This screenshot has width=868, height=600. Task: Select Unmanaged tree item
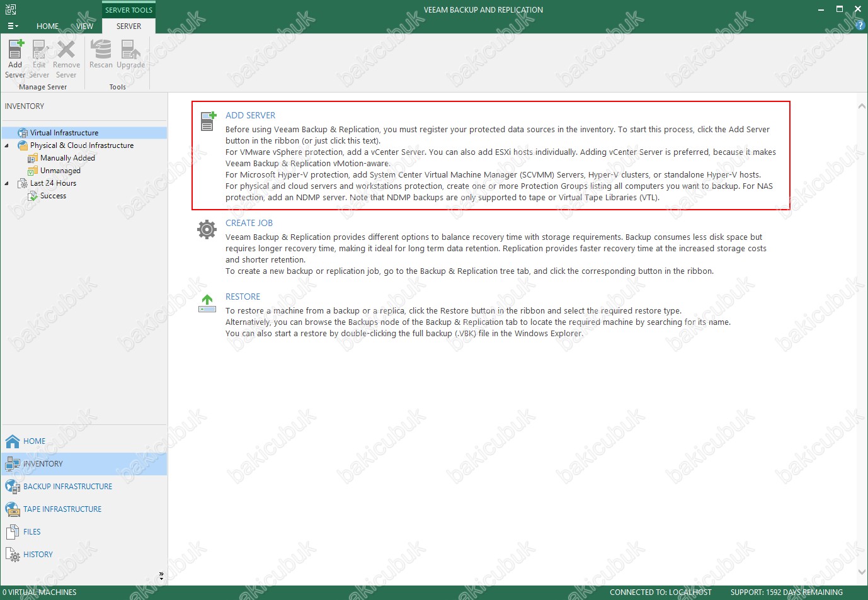pos(60,171)
